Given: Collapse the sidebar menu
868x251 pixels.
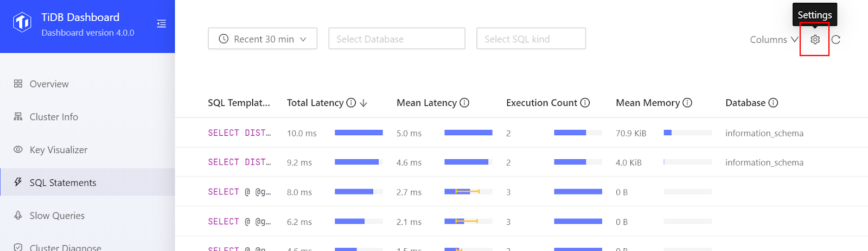Looking at the screenshot, I should pos(161,24).
